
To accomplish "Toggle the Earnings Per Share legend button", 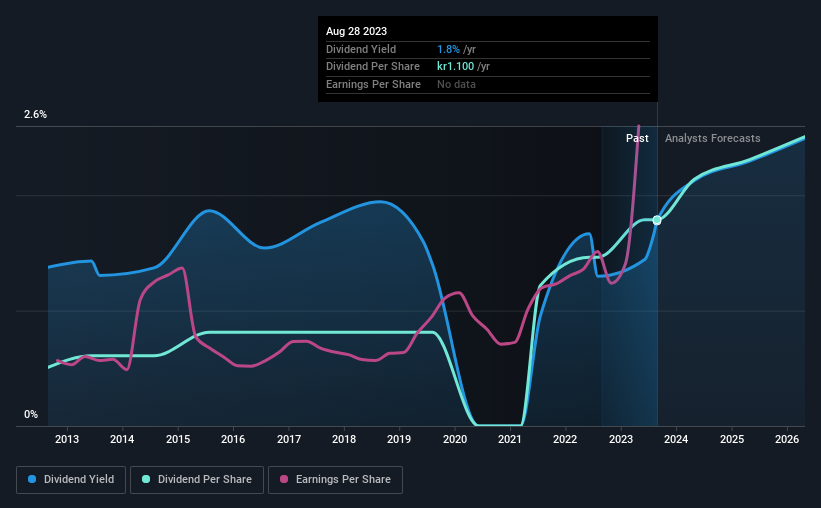I will coord(335,480).
